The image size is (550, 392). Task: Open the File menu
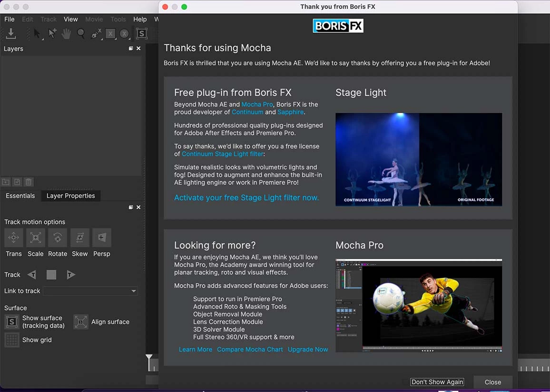tap(10, 20)
